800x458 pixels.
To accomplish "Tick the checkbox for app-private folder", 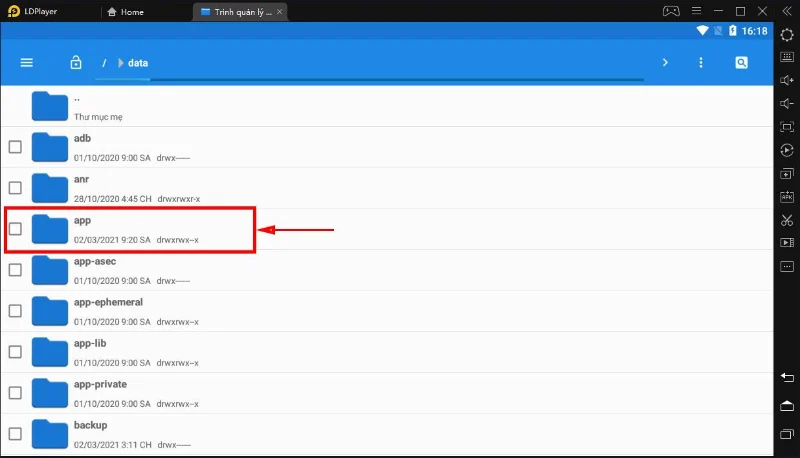I will [x=15, y=393].
